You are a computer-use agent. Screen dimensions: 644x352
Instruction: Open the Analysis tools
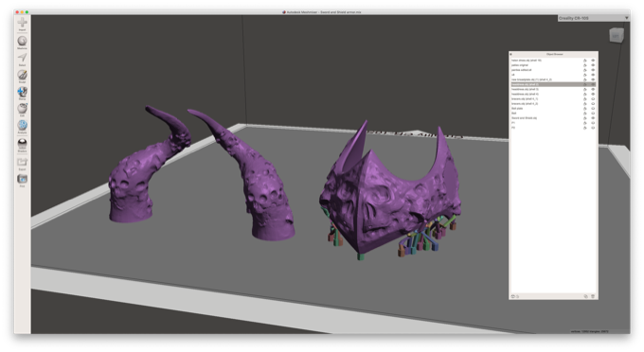click(x=22, y=126)
